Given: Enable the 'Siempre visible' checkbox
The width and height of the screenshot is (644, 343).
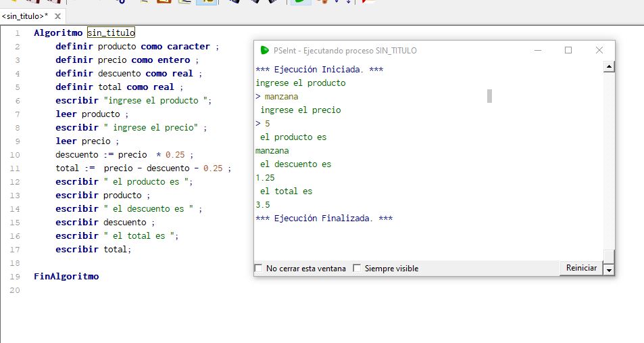Looking at the screenshot, I should point(357,269).
